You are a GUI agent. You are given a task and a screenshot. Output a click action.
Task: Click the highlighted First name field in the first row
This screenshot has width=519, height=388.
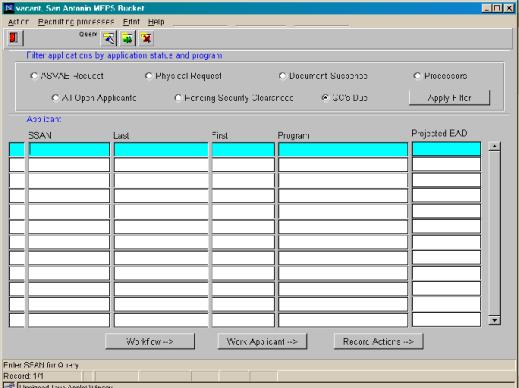pos(243,149)
